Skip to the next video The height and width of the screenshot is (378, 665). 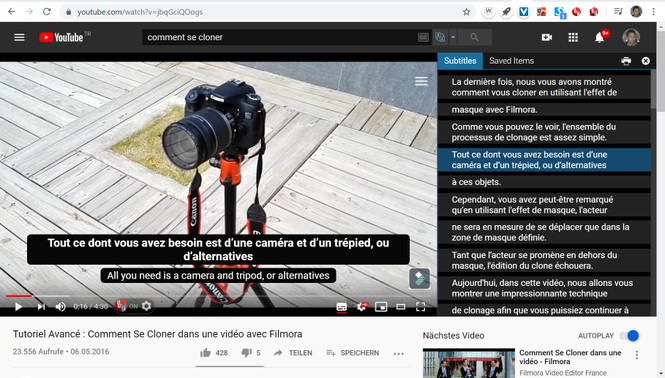click(x=41, y=306)
